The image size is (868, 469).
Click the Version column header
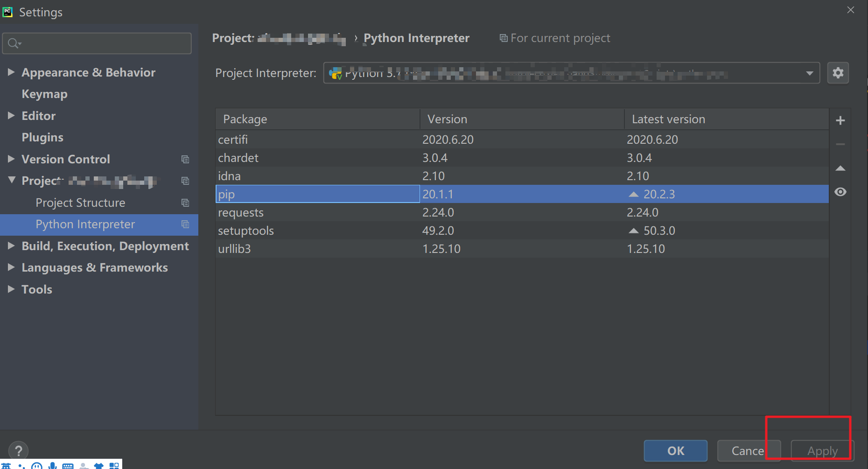(x=522, y=119)
